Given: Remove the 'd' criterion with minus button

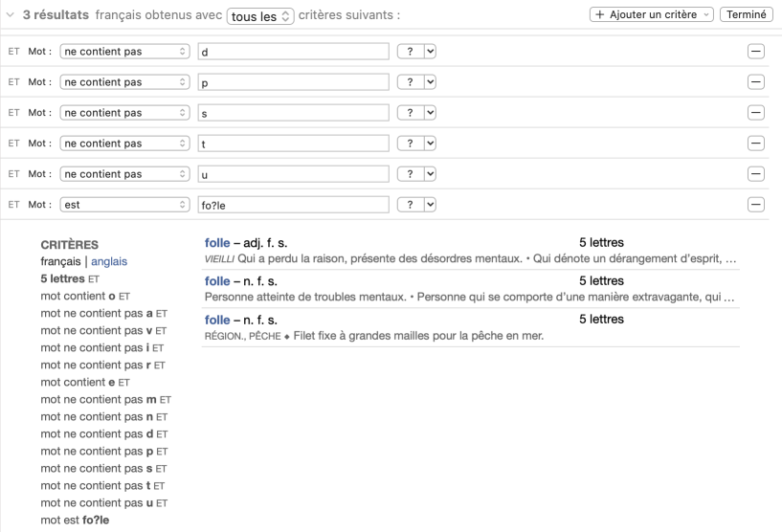Looking at the screenshot, I should point(755,52).
